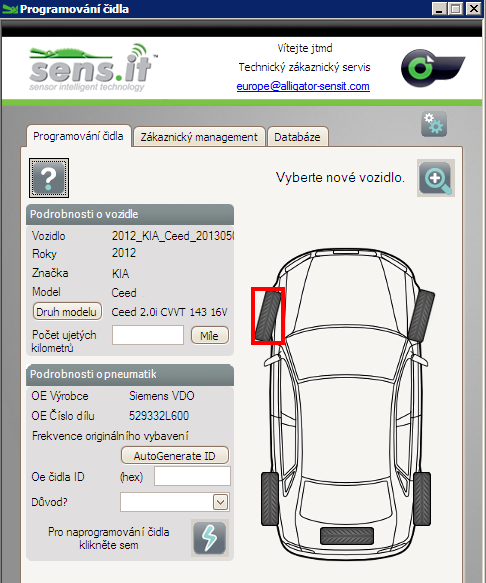Minimize the Programování čidla window
Screen dimensions: 486x583
tap(439, 9)
